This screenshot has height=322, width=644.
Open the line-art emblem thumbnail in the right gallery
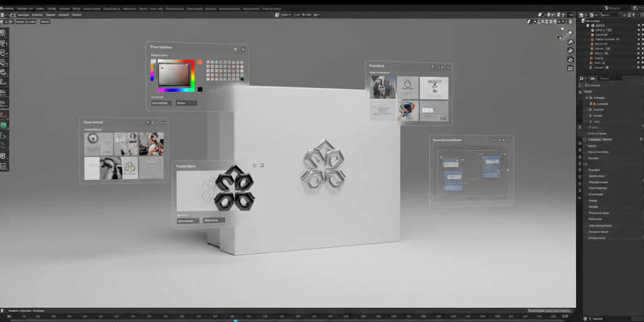tap(408, 87)
